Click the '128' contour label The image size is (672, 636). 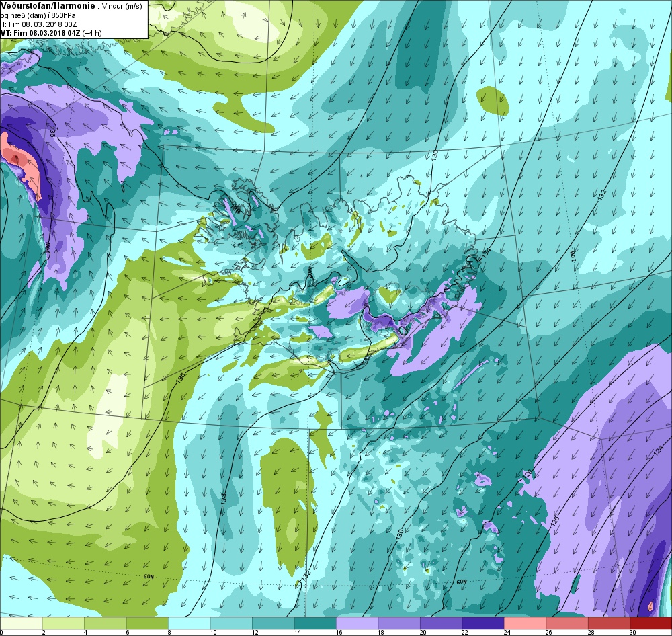click(528, 475)
